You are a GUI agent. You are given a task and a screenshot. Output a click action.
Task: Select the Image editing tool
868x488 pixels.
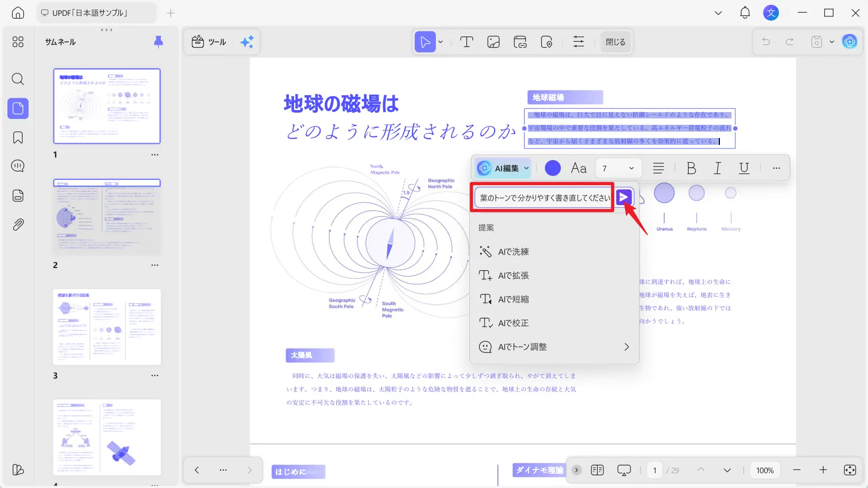pos(493,42)
